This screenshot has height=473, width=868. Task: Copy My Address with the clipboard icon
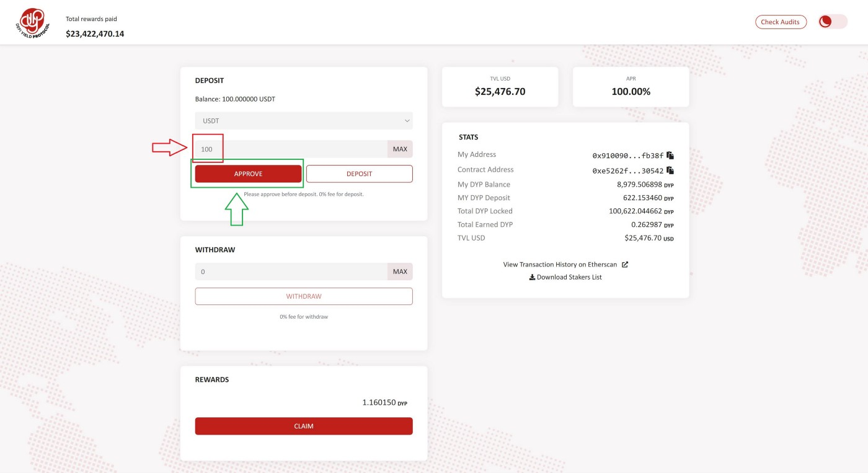point(670,156)
